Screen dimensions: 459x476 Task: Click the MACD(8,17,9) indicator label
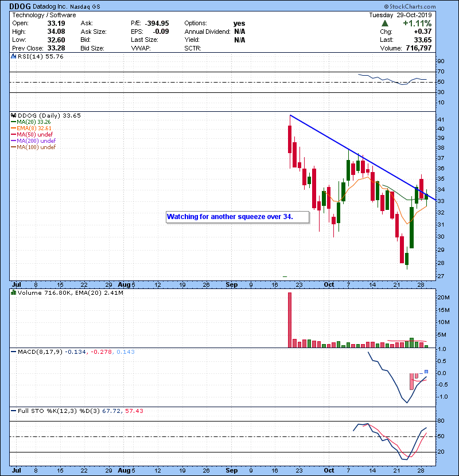[40, 352]
